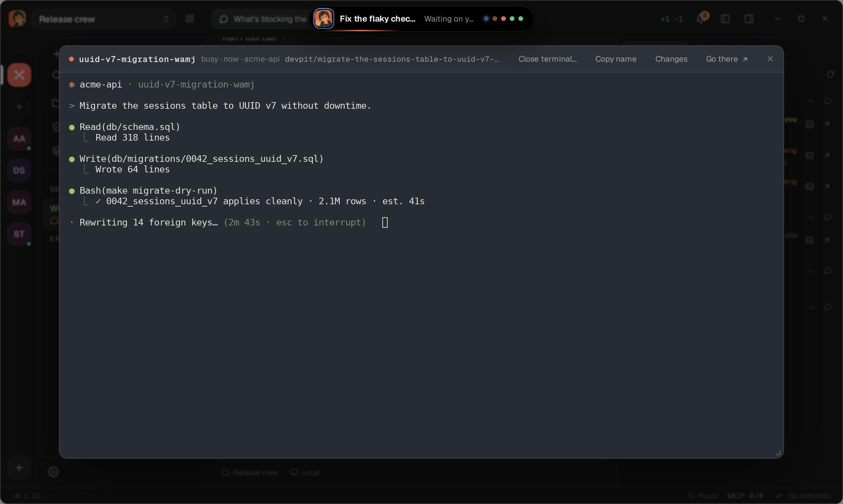This screenshot has width=843, height=504.
Task: Toggle the left sidebar panel icon
Action: 725,19
